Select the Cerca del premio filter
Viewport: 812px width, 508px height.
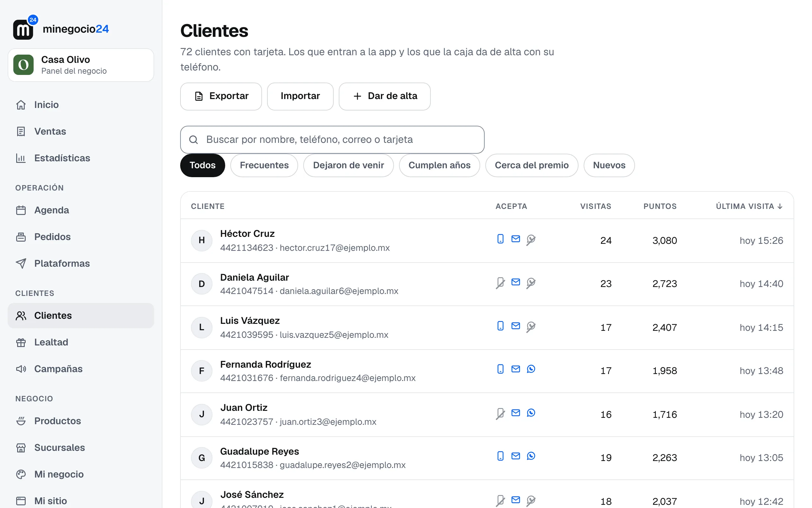pyautogui.click(x=532, y=165)
